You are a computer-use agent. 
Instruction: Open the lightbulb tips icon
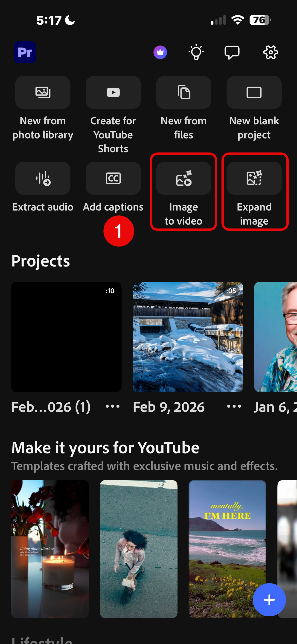pyautogui.click(x=196, y=52)
